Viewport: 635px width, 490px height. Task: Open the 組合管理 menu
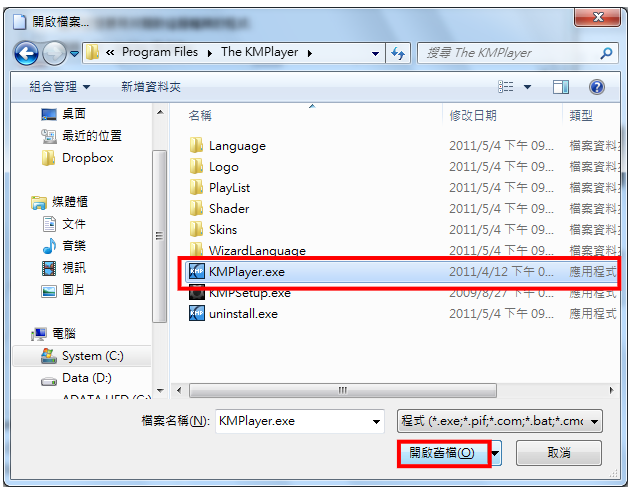(60, 87)
